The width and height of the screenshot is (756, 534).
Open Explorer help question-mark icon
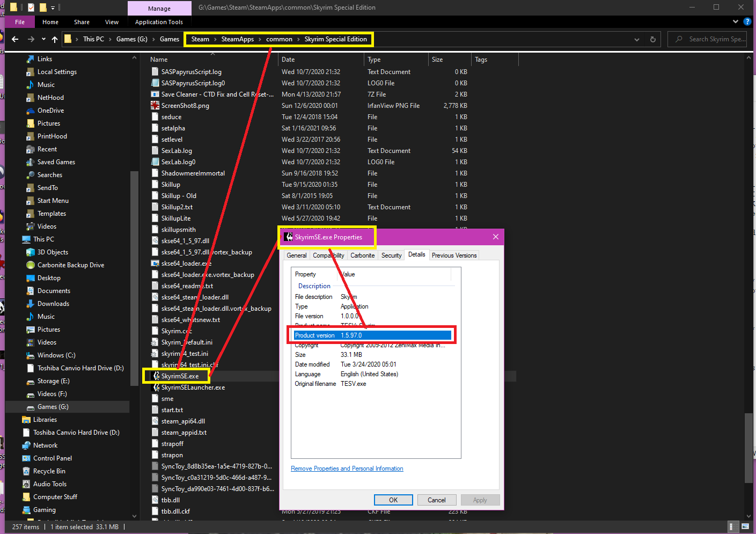pyautogui.click(x=747, y=21)
